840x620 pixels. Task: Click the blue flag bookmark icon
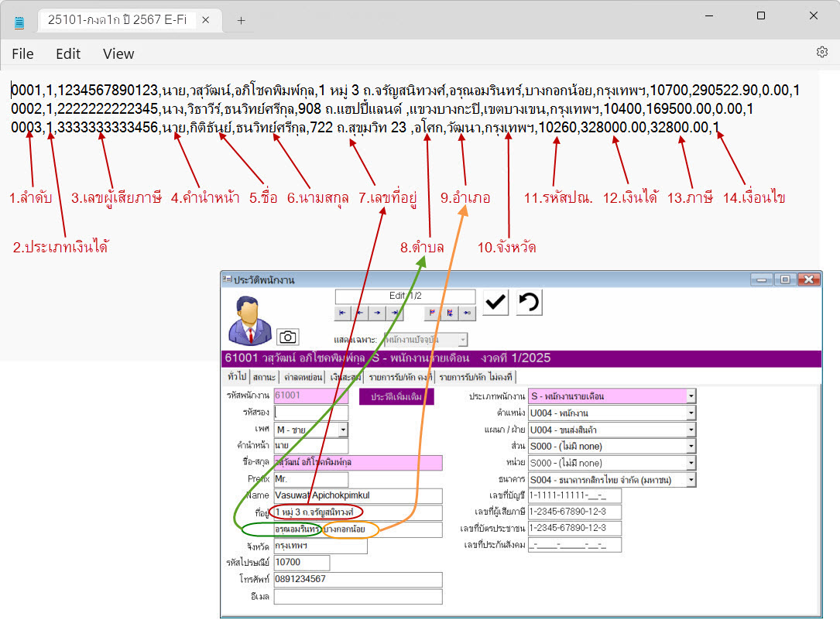[x=450, y=313]
